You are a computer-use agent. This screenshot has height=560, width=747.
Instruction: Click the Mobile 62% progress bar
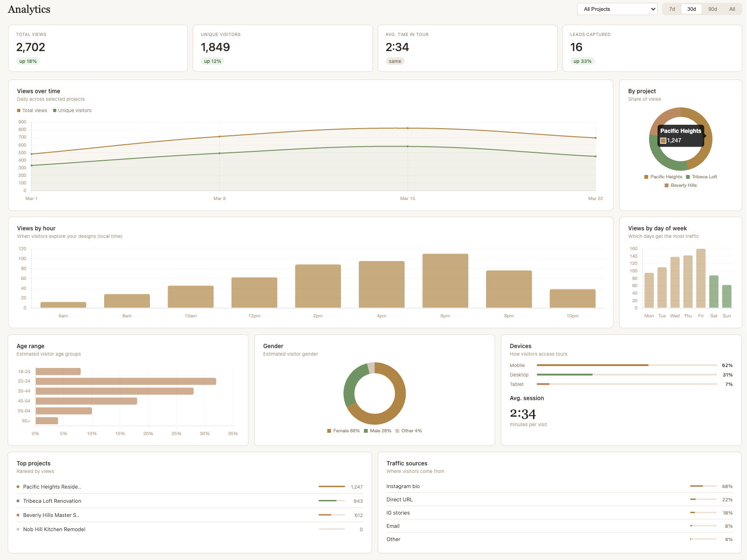coord(627,365)
